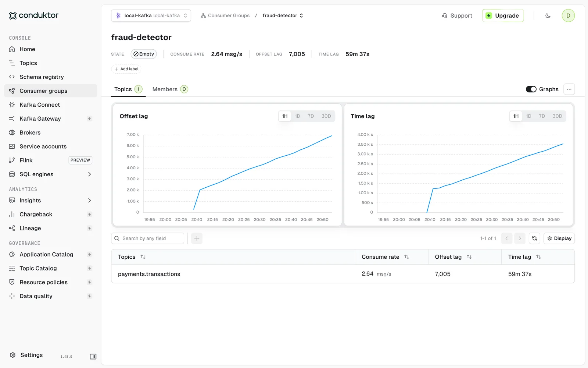588x368 pixels.
Task: Open the local-kafka cluster selector
Action: pyautogui.click(x=151, y=15)
